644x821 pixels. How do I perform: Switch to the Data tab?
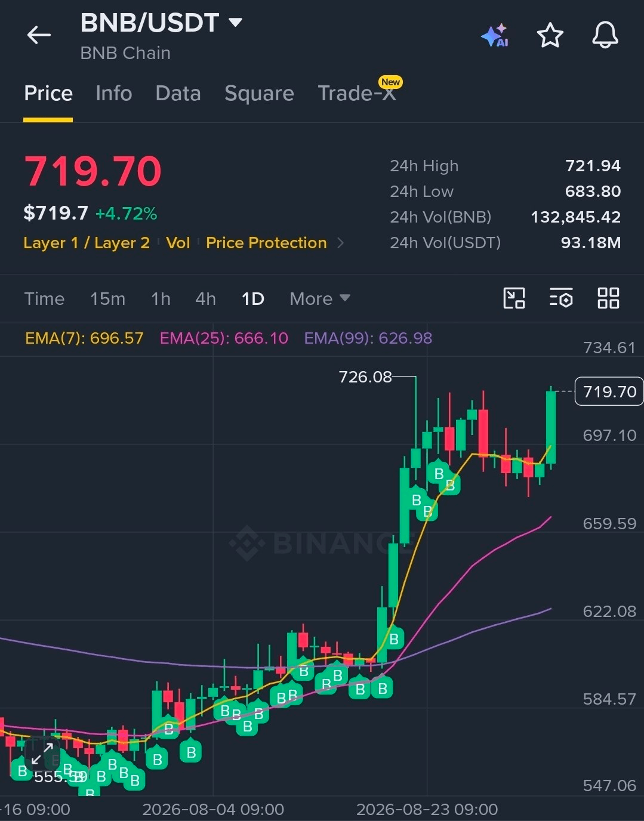178,93
